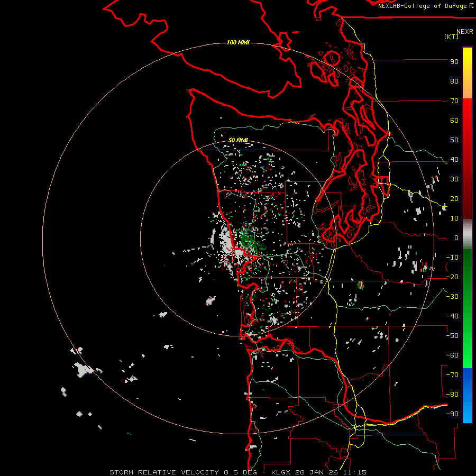Select the -70 value on velocity scale
This screenshot has width=476, height=476.
(452, 375)
